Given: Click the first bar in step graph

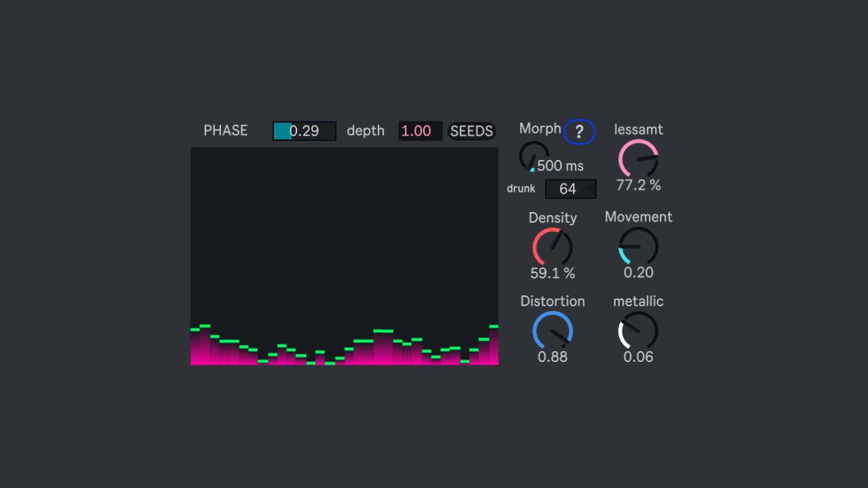Looking at the screenshot, I should [x=195, y=347].
